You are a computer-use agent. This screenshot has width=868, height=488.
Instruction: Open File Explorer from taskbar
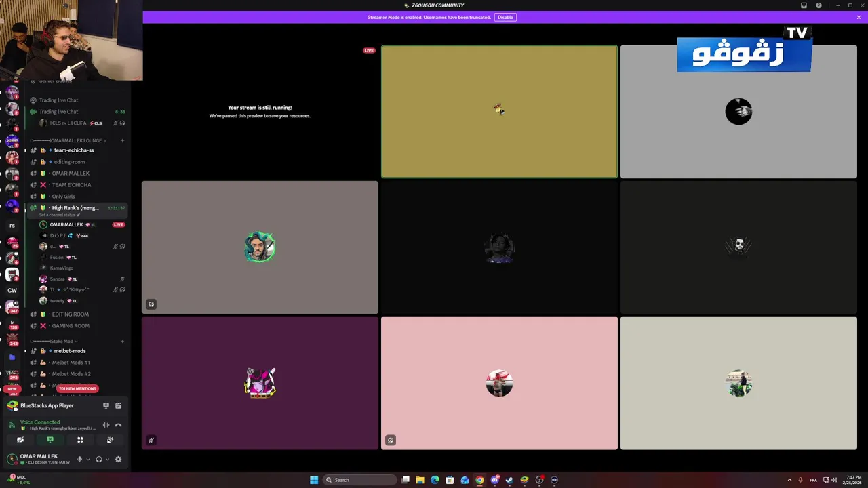coord(420,480)
